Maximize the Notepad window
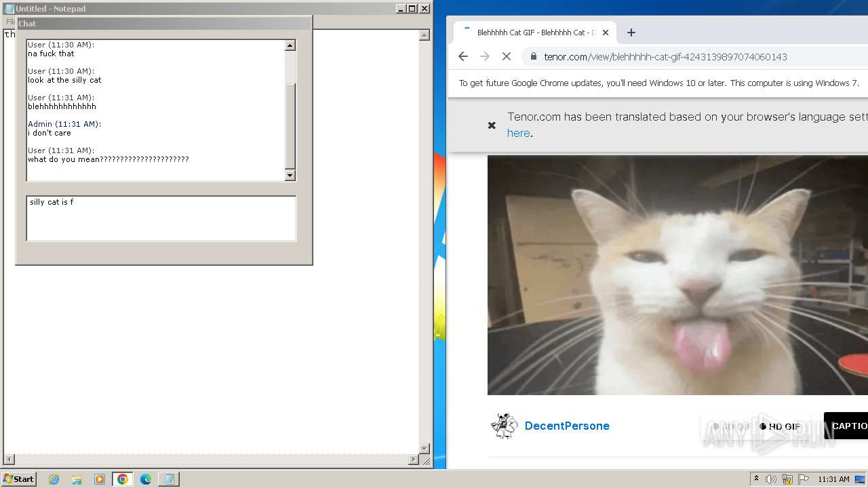The image size is (868, 488). point(412,9)
